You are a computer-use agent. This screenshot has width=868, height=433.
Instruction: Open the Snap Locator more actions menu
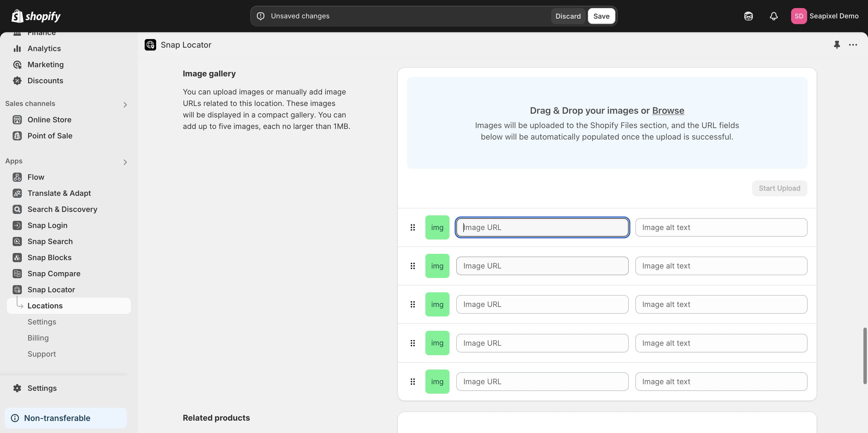pos(853,45)
